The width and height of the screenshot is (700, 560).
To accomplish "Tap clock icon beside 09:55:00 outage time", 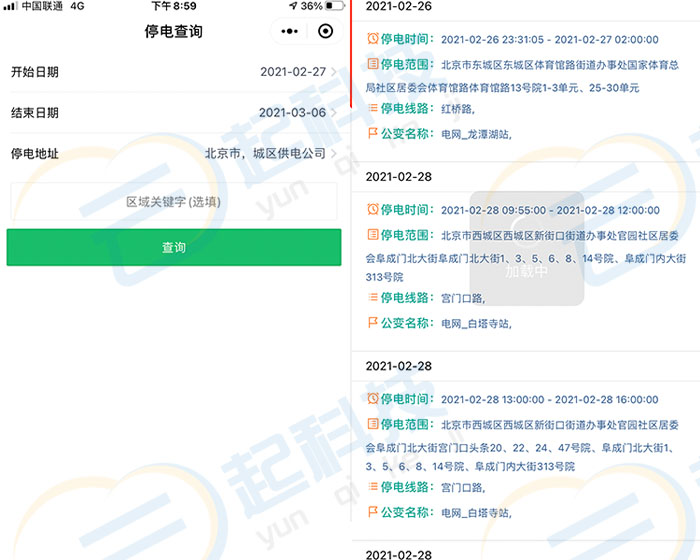I will click(373, 209).
